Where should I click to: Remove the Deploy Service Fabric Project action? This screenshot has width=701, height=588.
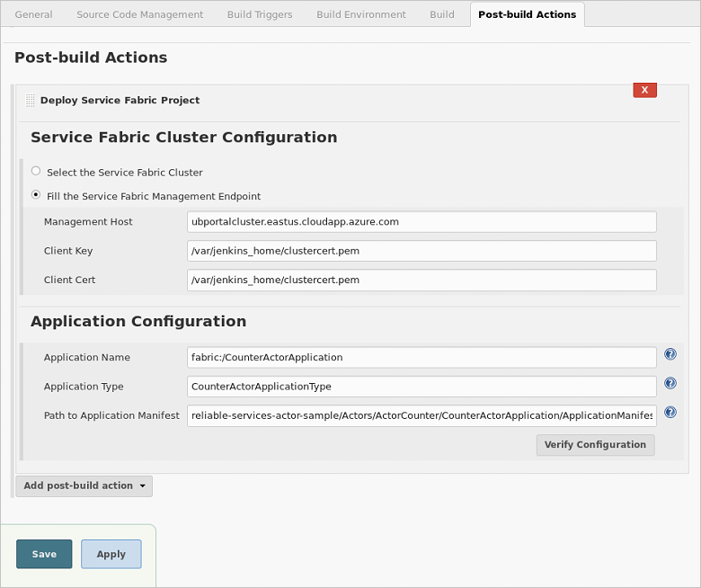pyautogui.click(x=644, y=90)
